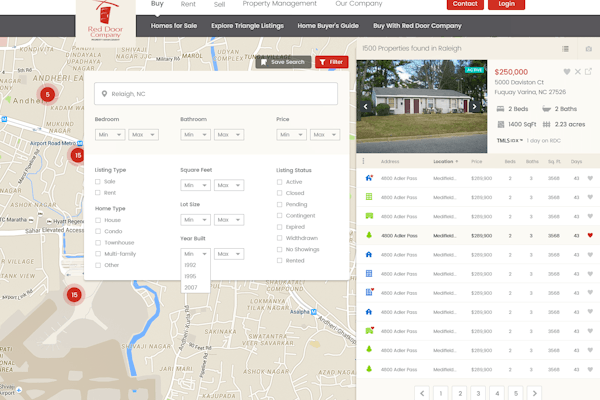Choose 1995 in Year Built list
Viewport: 600px width, 400px height.
tap(190, 276)
